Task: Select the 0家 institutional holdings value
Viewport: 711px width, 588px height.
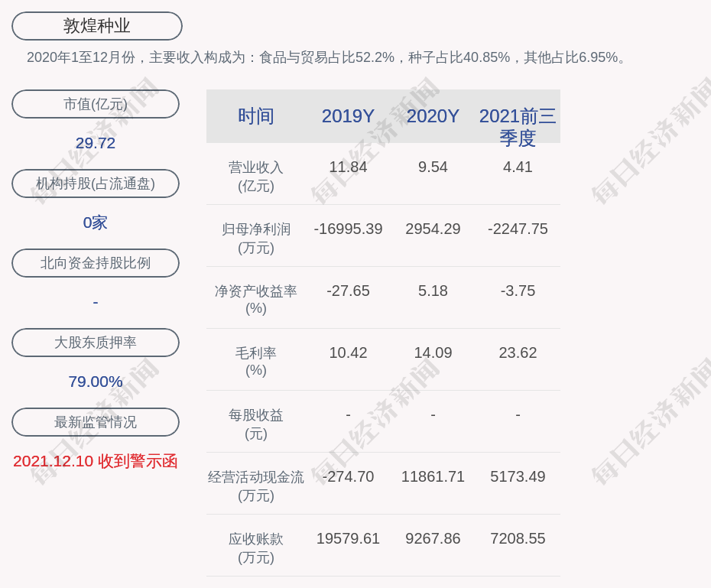Action: [96, 223]
